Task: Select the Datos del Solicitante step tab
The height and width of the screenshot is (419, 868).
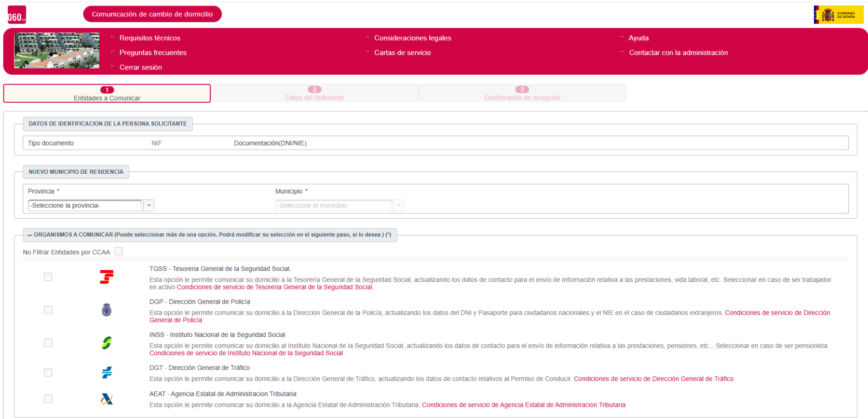Action: point(314,93)
